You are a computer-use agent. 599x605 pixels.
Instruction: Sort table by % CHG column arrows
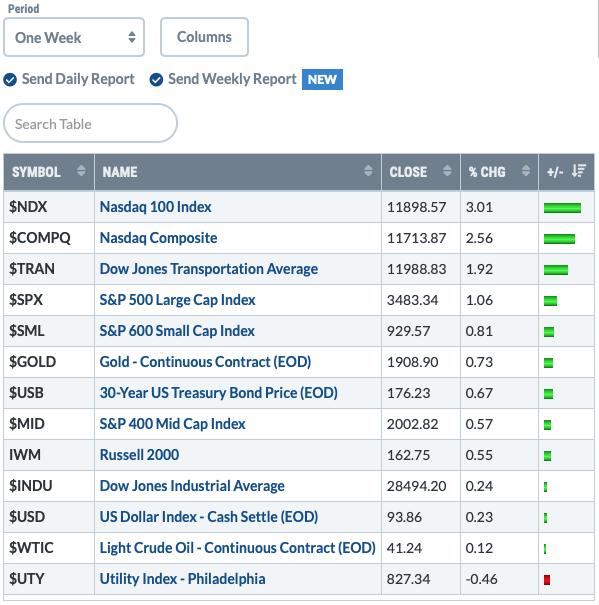[x=526, y=170]
